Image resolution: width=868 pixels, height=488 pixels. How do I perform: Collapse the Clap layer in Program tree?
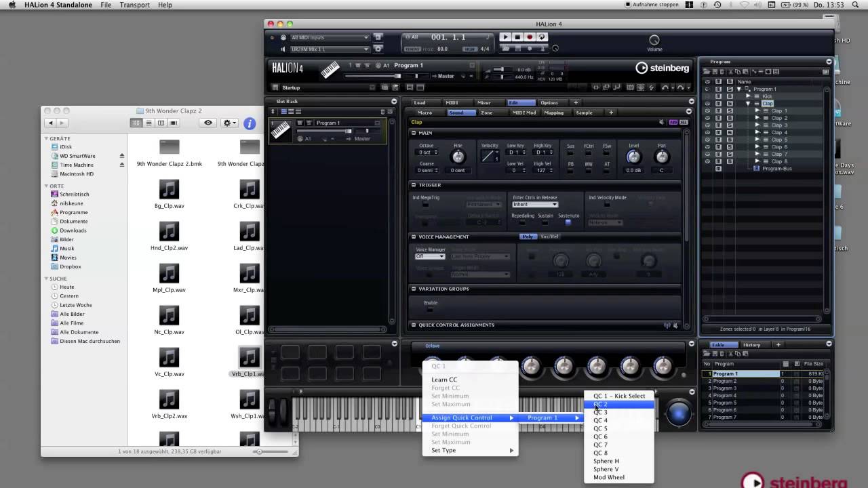click(x=749, y=103)
